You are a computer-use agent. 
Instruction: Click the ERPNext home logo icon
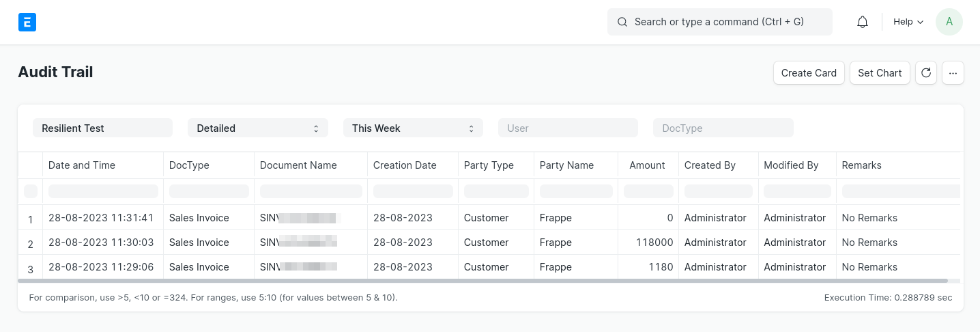(x=27, y=23)
